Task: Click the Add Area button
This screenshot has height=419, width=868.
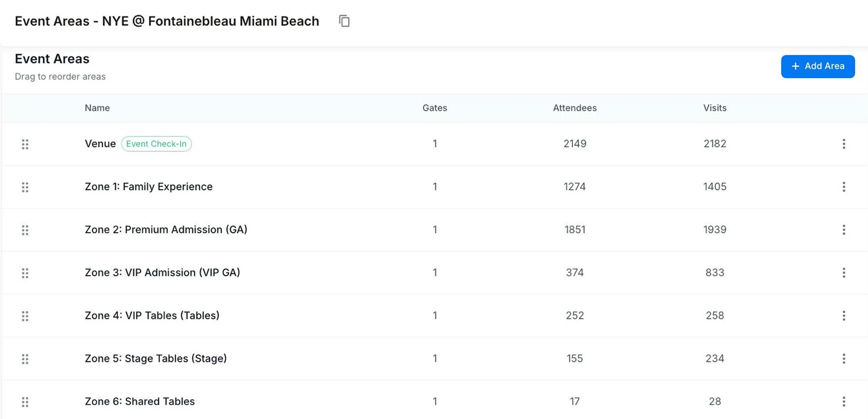Action: [x=818, y=66]
